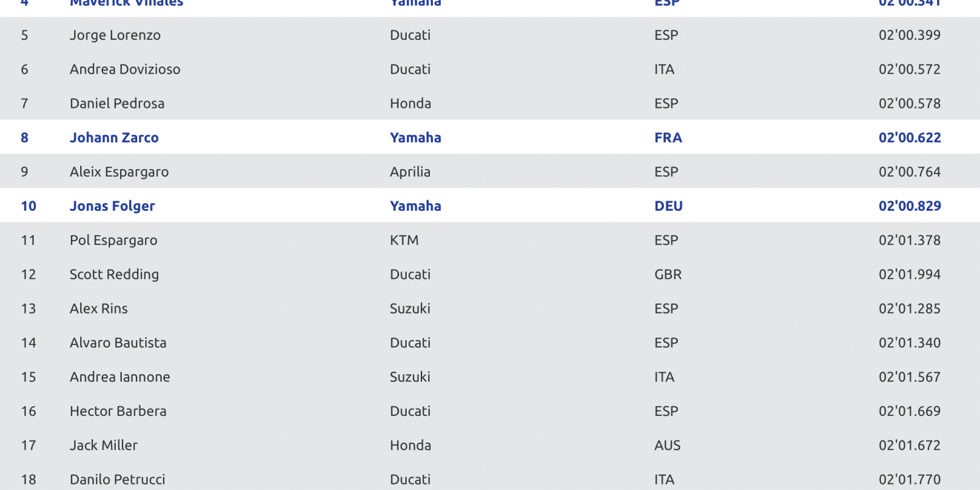The width and height of the screenshot is (980, 490).
Task: Click Aleix Espargaro's Aprilia entry
Action: (410, 172)
